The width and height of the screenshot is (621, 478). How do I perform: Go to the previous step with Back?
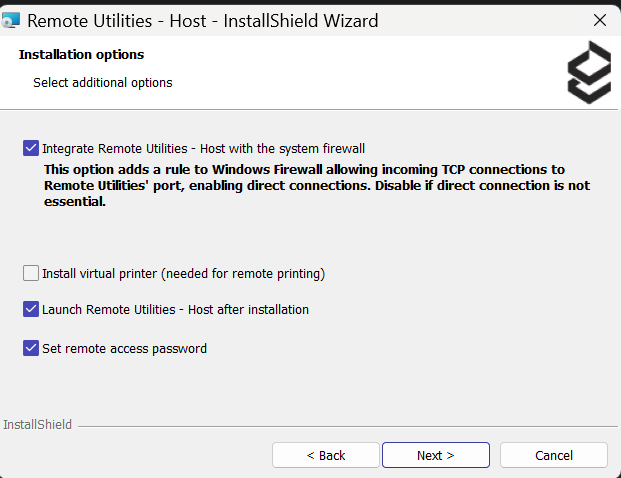coord(326,455)
